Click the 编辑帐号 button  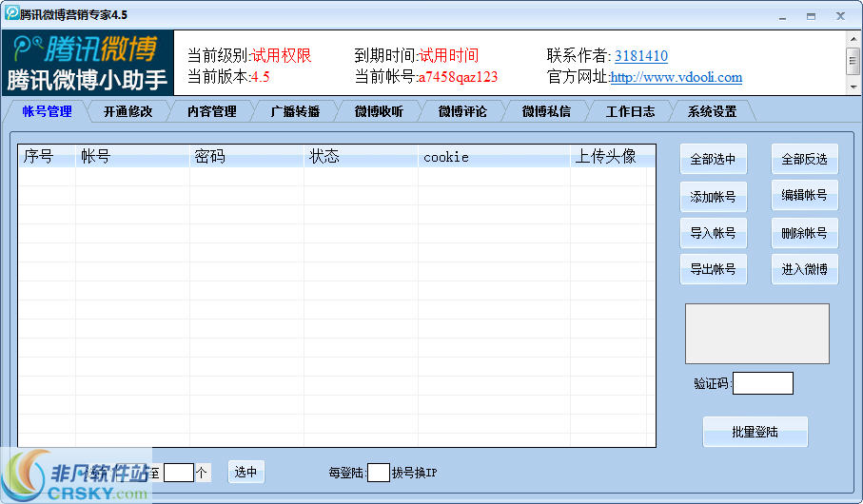(x=805, y=195)
